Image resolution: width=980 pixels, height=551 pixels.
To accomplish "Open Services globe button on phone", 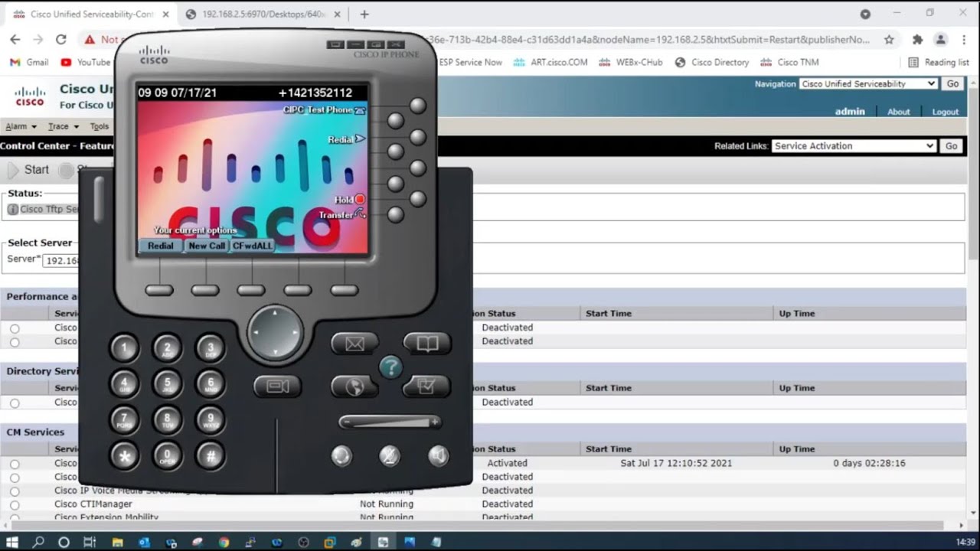I will pos(354,387).
